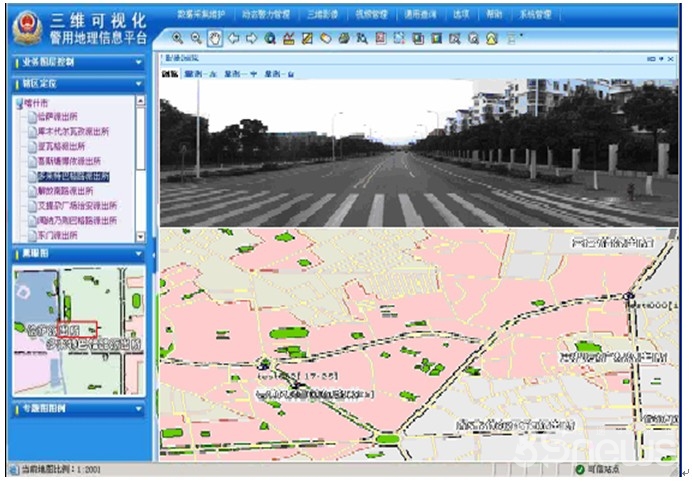Viewport: 692px width, 482px height.
Task: Go to next view with right arrow
Action: click(251, 39)
